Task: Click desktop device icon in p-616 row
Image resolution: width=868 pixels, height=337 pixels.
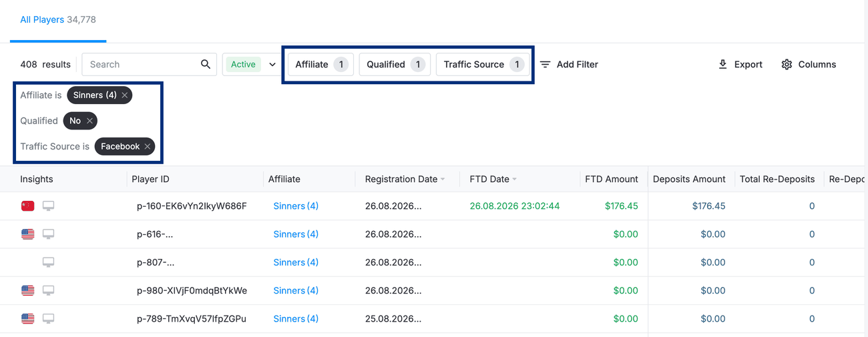Action: [48, 234]
